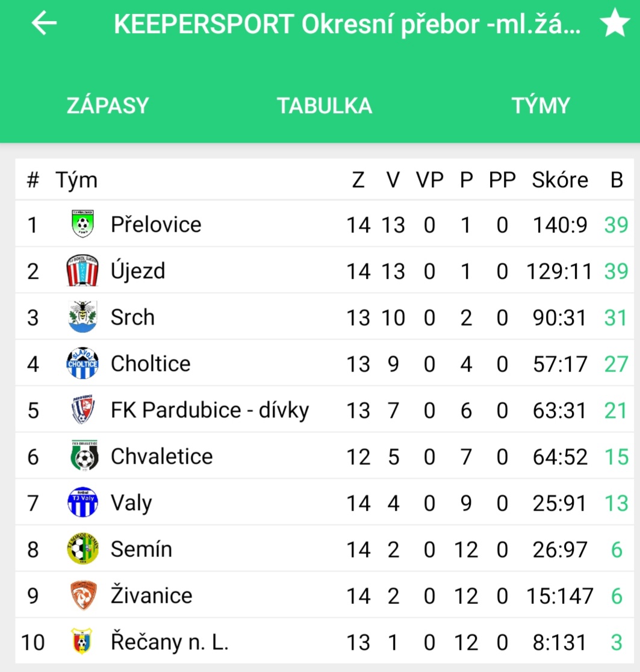Image resolution: width=640 pixels, height=672 pixels.
Task: Open the Choltice team crest
Action: (82, 363)
